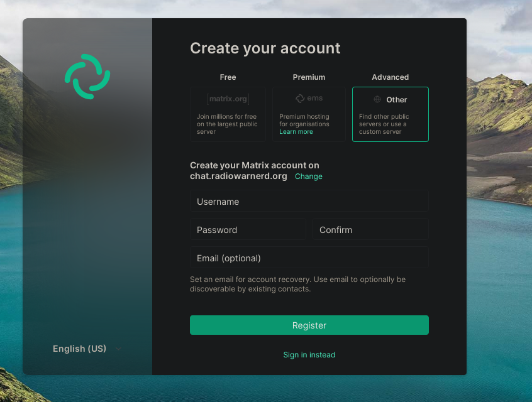Click the Free heading label
This screenshot has height=402, width=532.
[228, 77]
